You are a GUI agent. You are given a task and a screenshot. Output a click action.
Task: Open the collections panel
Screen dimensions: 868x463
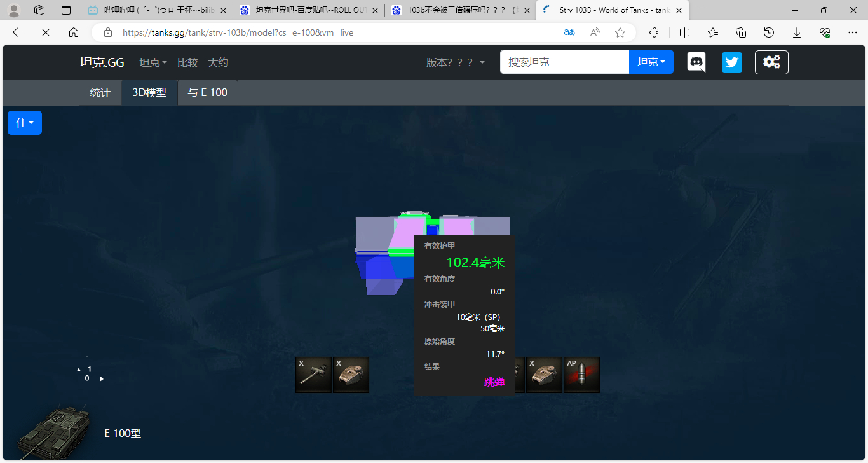tap(741, 32)
